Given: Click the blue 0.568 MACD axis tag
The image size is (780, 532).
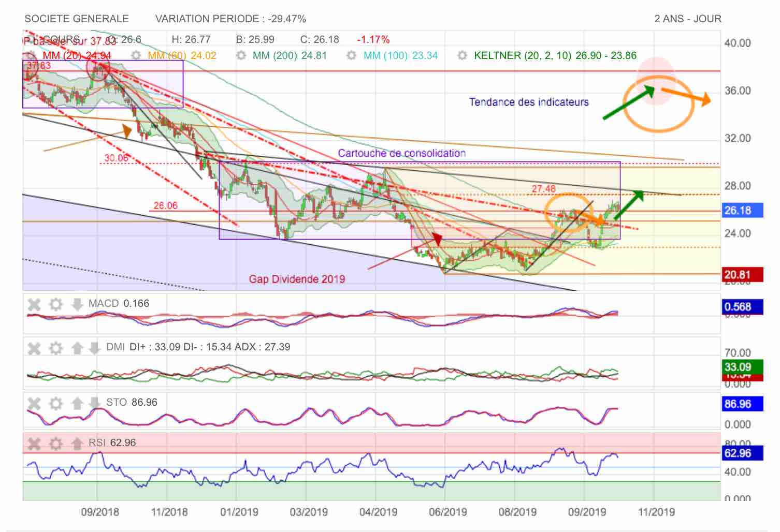Looking at the screenshot, I should tap(742, 307).
